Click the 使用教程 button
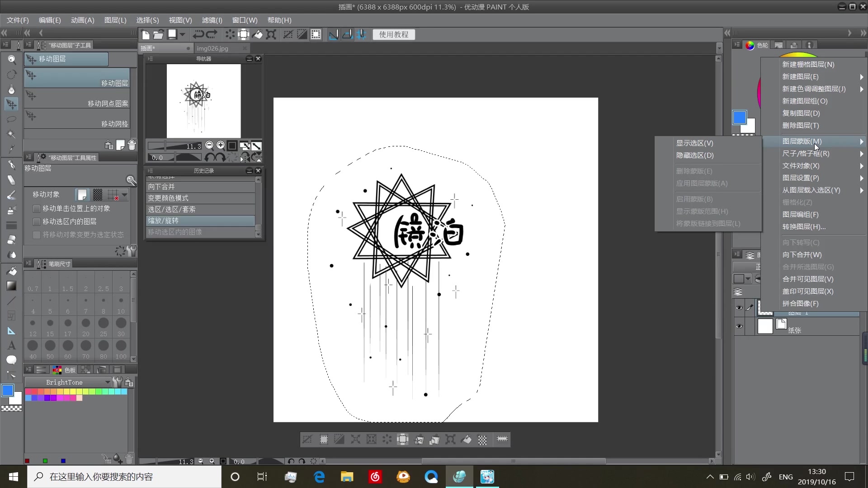 [x=393, y=34]
